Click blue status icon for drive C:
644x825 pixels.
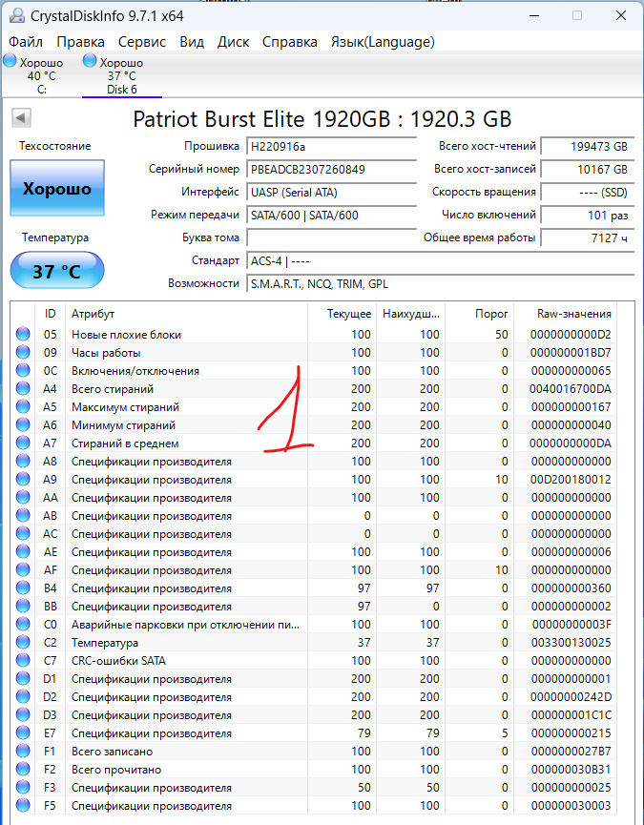point(10,60)
